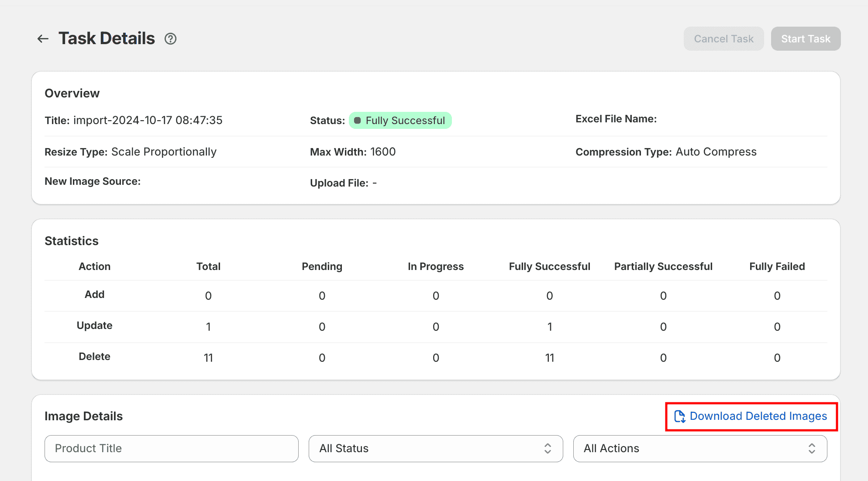
Task: Click the Partially Successful column header
Action: (663, 266)
